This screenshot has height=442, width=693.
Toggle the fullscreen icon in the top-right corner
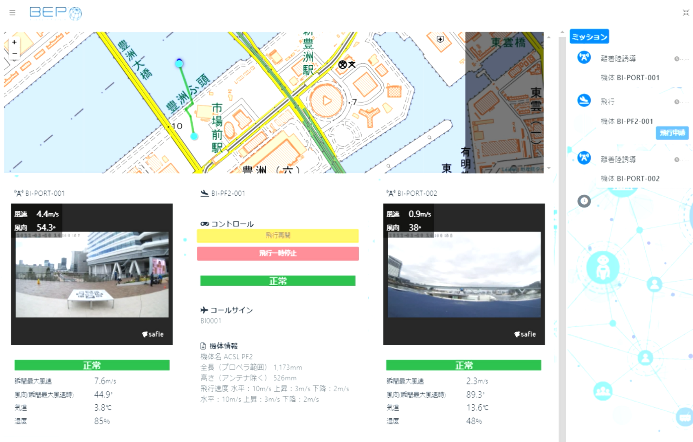685,13
